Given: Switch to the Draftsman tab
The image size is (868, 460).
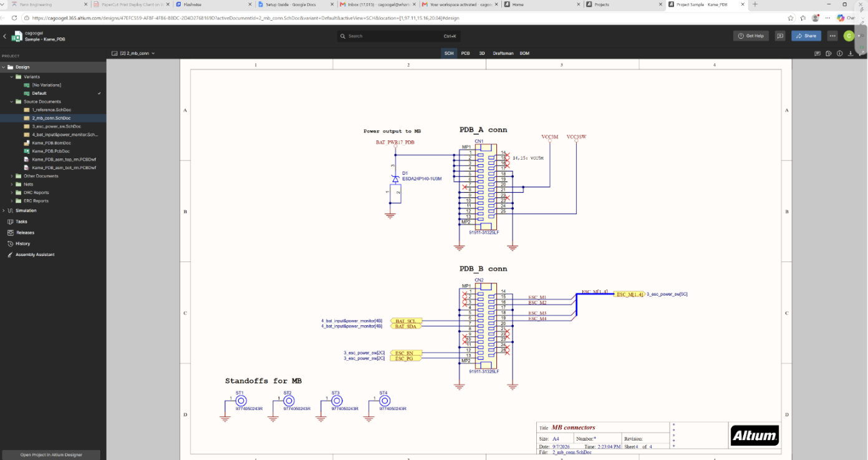Looking at the screenshot, I should point(503,54).
